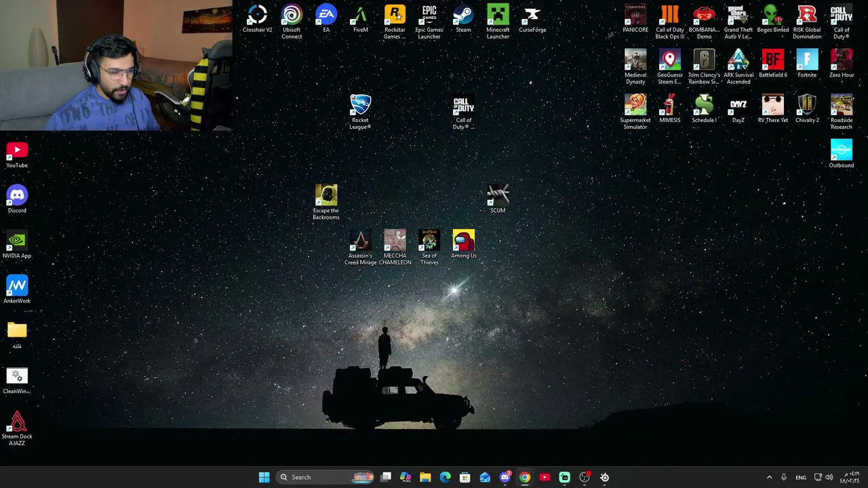
Task: Open the Windows Start menu
Action: 264,477
